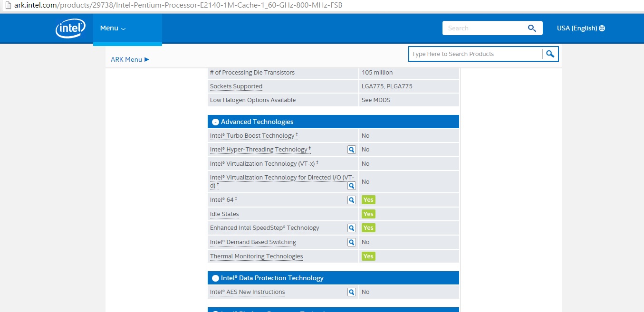Open Enhanced Intel SpeedStep Technology link
Viewport: 644px width, 312px height.
(x=265, y=228)
